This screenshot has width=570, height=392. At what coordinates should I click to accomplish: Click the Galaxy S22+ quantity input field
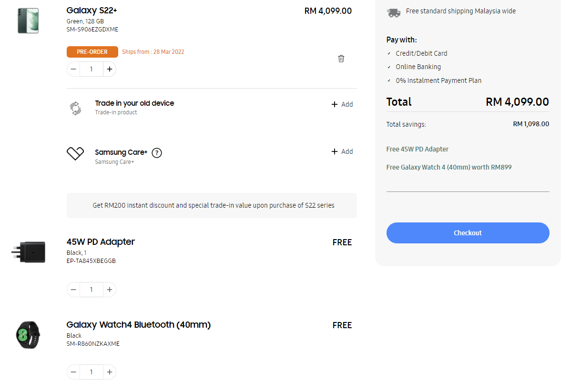(x=91, y=69)
